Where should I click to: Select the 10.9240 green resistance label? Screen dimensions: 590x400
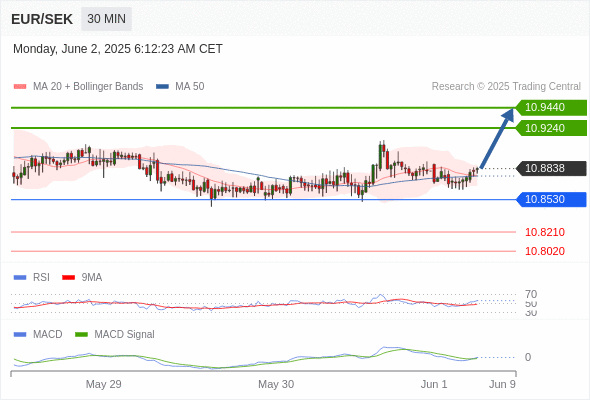click(551, 128)
